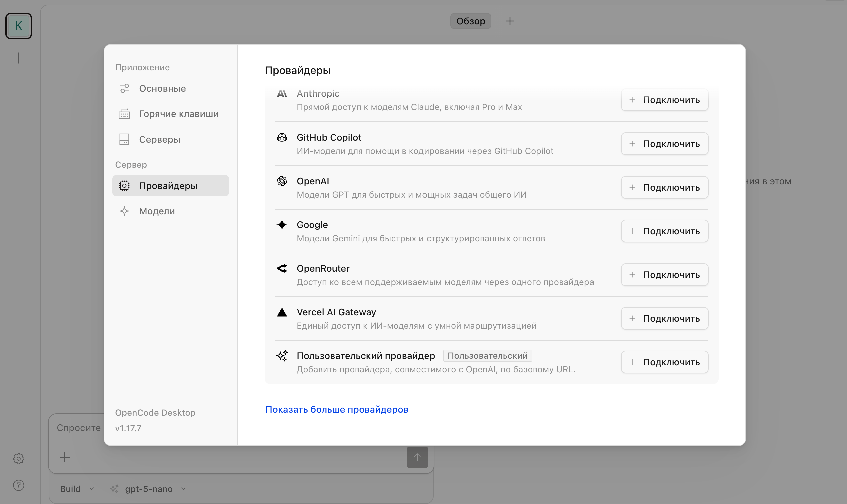Click the keyboard icon beside Горячие клавиши
Viewport: 847px width, 504px height.
click(124, 114)
